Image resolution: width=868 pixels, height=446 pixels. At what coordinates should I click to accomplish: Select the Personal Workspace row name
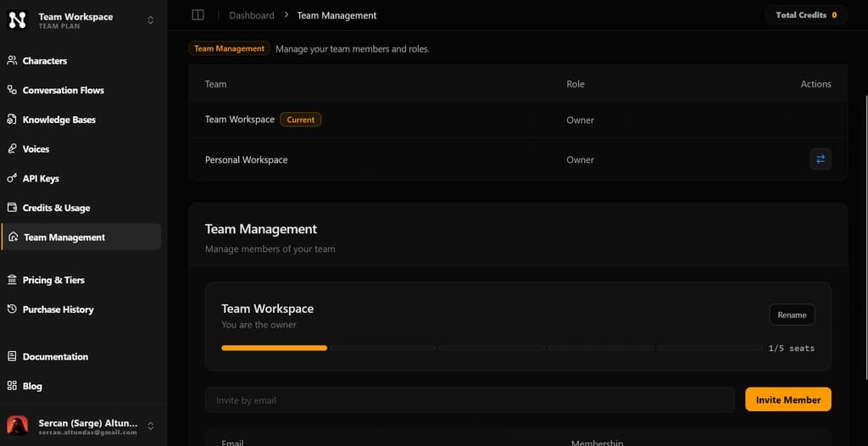pyautogui.click(x=247, y=159)
